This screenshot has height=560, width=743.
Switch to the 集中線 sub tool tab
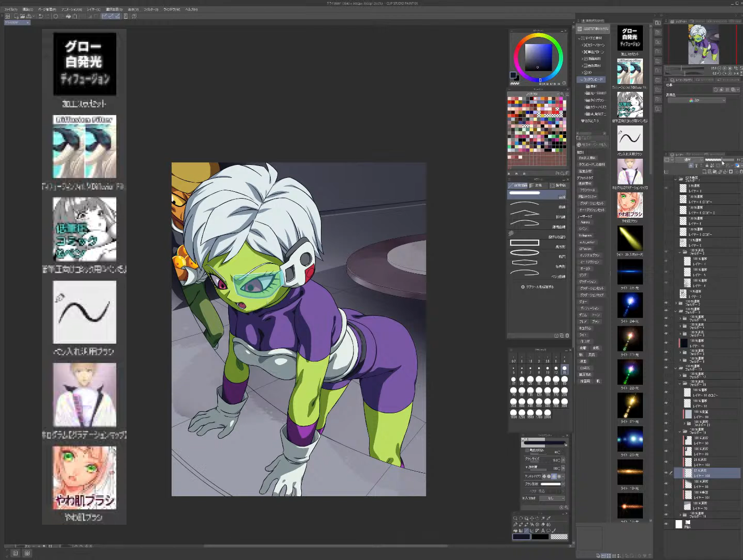pos(558,185)
